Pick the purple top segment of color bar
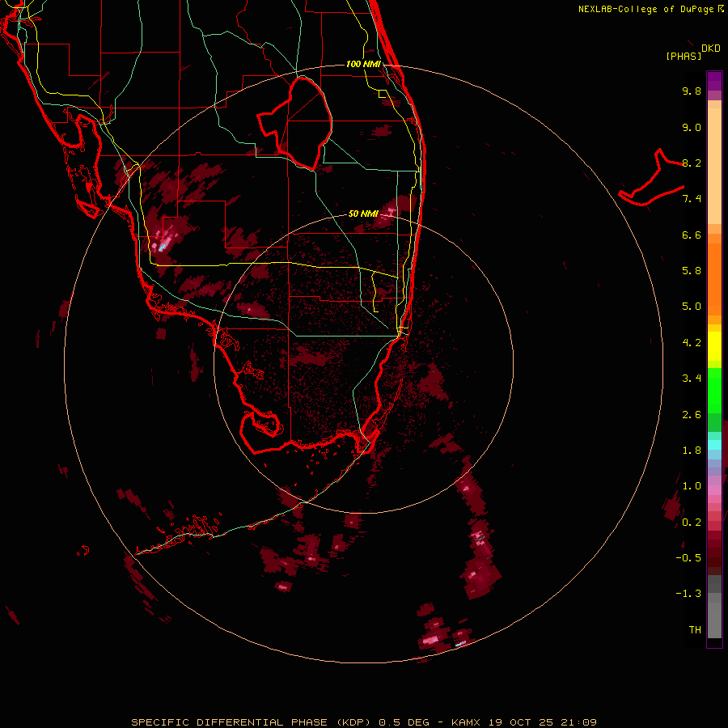728x728 pixels. 714,81
